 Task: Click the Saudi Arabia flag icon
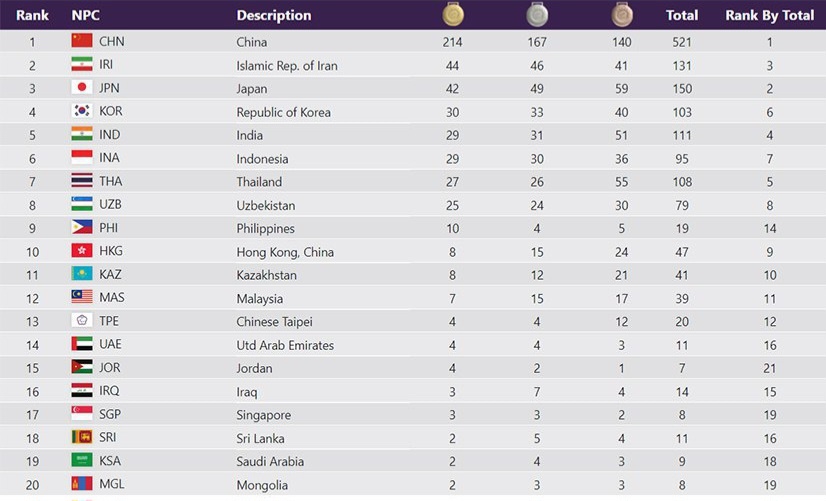pyautogui.click(x=82, y=460)
